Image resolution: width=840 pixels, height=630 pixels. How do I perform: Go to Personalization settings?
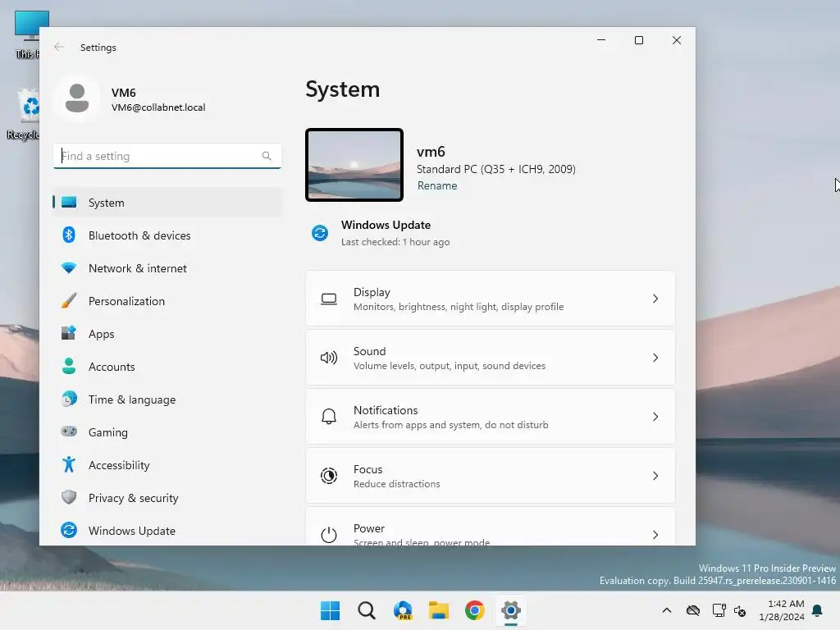167,300
